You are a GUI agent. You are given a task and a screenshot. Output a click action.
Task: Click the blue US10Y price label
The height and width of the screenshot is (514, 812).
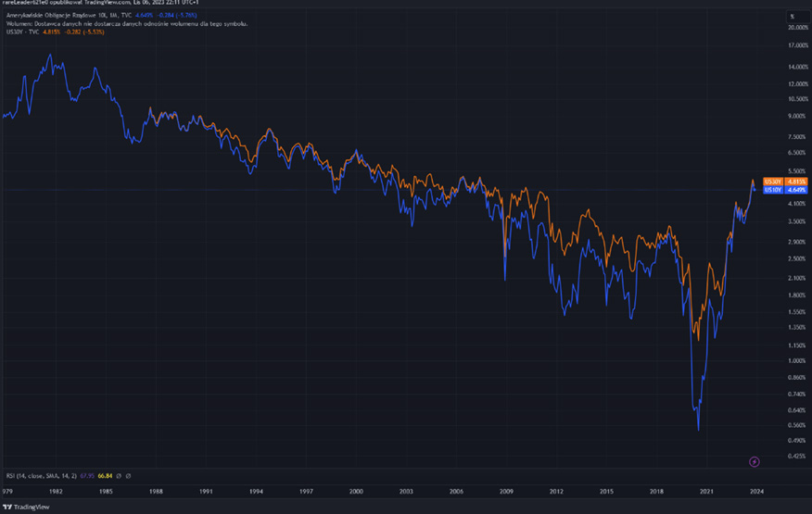[x=780, y=190]
